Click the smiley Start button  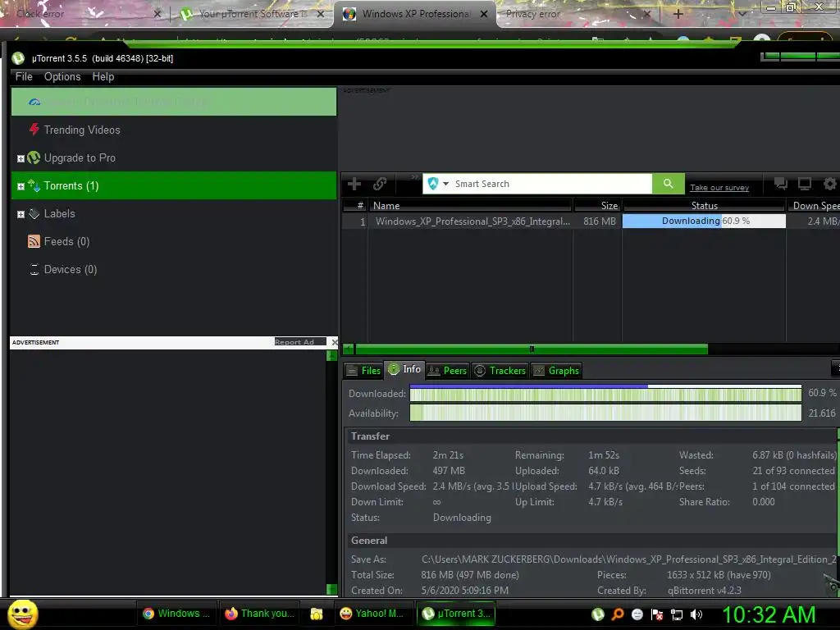point(22,614)
